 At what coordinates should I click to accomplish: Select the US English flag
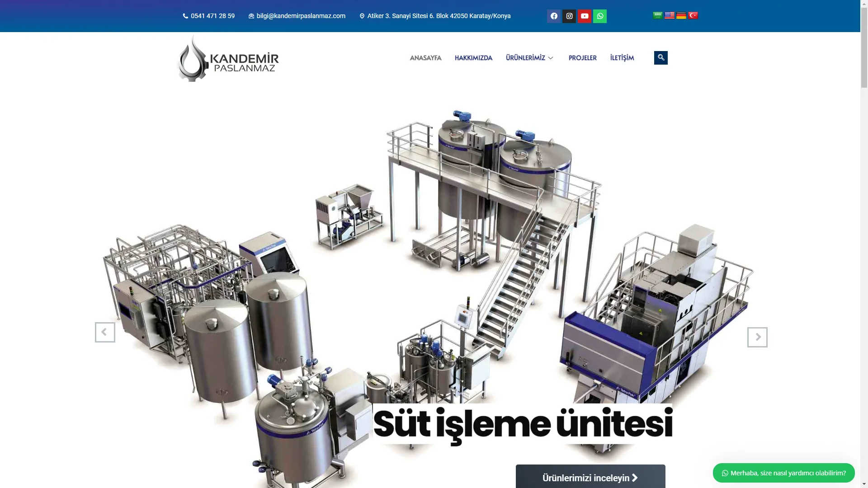pyautogui.click(x=670, y=15)
